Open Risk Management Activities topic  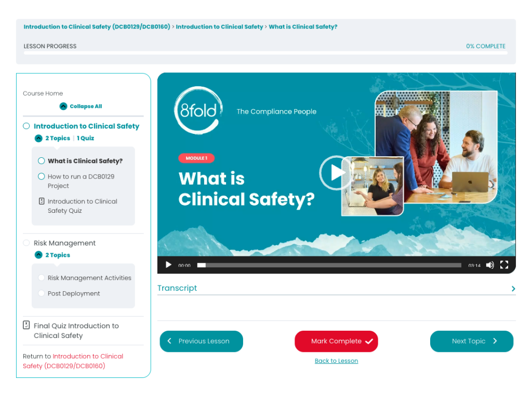point(89,278)
